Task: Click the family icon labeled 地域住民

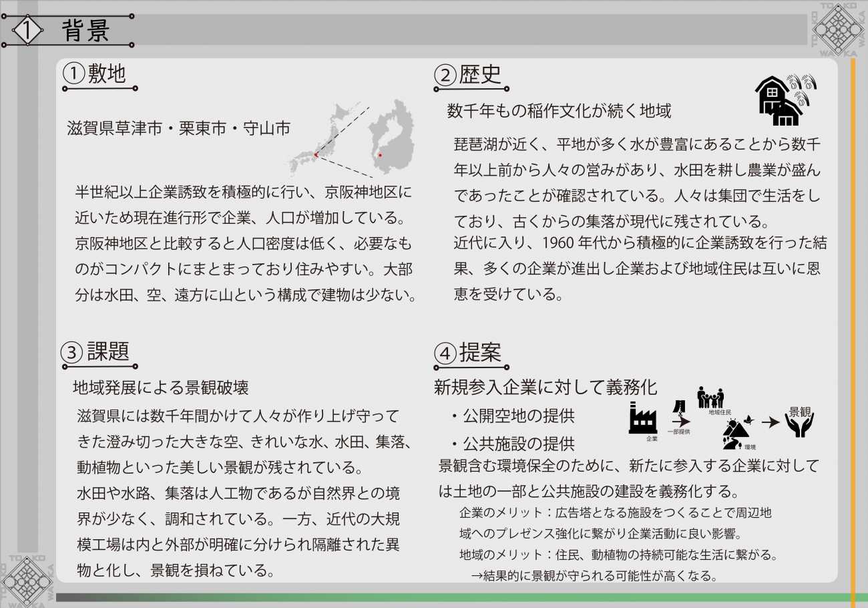Action: [x=710, y=397]
